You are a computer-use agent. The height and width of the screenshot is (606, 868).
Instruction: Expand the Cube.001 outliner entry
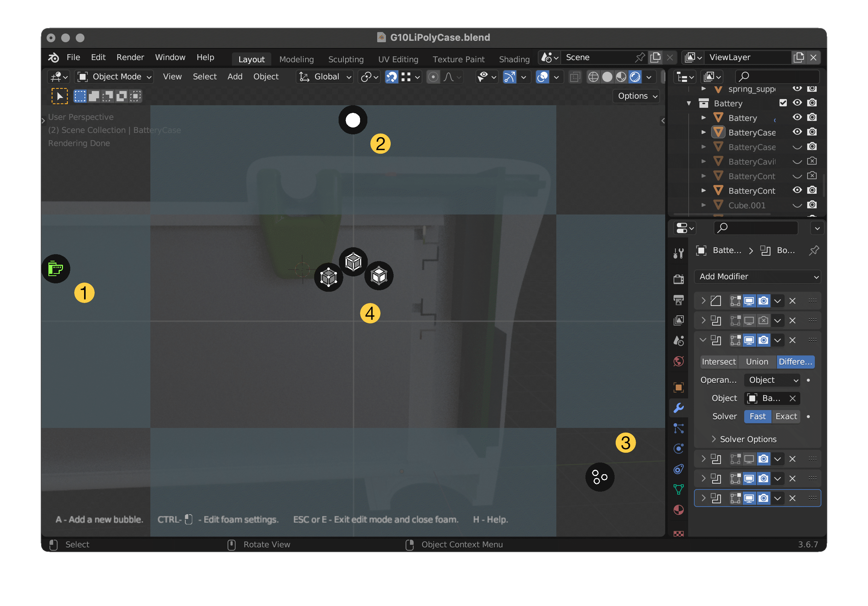point(703,205)
